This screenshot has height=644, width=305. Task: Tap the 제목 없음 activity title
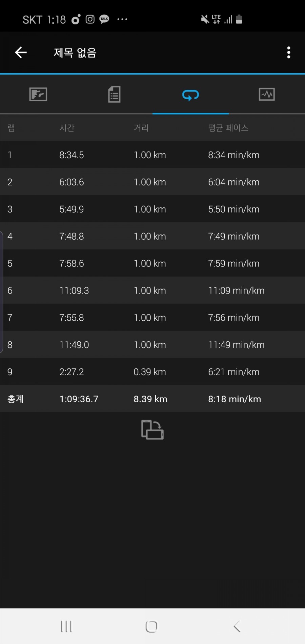pyautogui.click(x=75, y=53)
